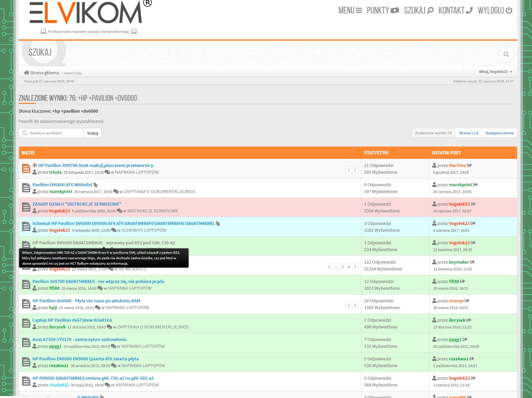Click the round search icon button

pyautogui.click(x=506, y=54)
